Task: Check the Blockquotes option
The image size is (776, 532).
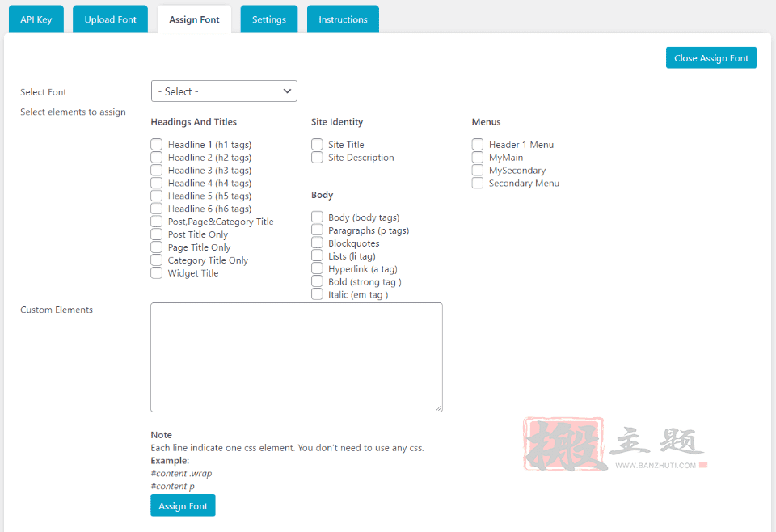Action: [317, 243]
